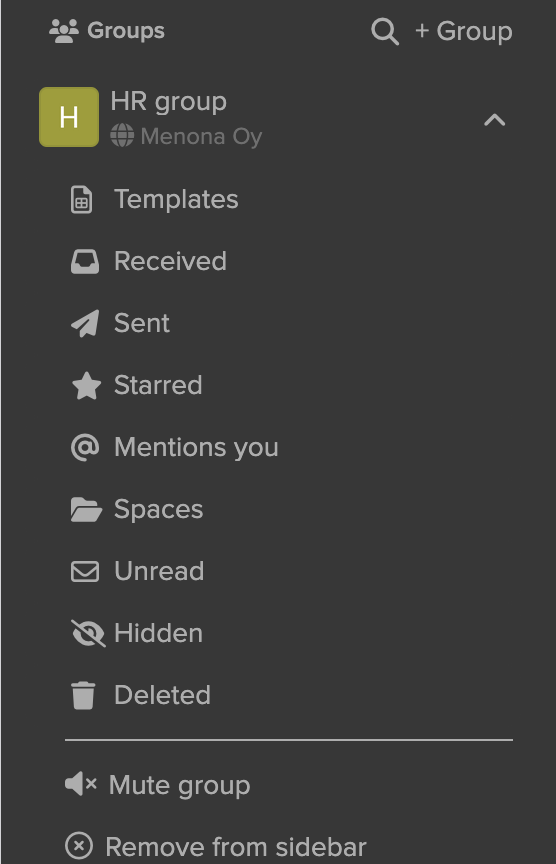Collapse the HR group chevron

(x=494, y=120)
